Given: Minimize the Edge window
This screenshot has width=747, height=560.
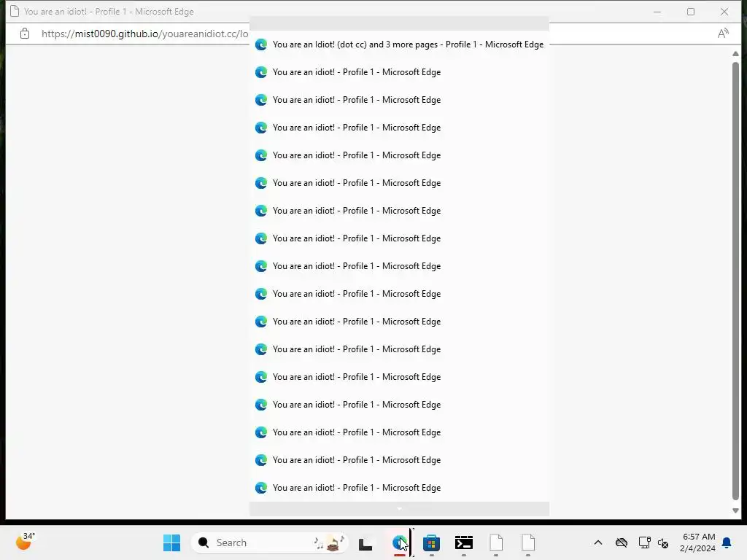Looking at the screenshot, I should pos(657,12).
